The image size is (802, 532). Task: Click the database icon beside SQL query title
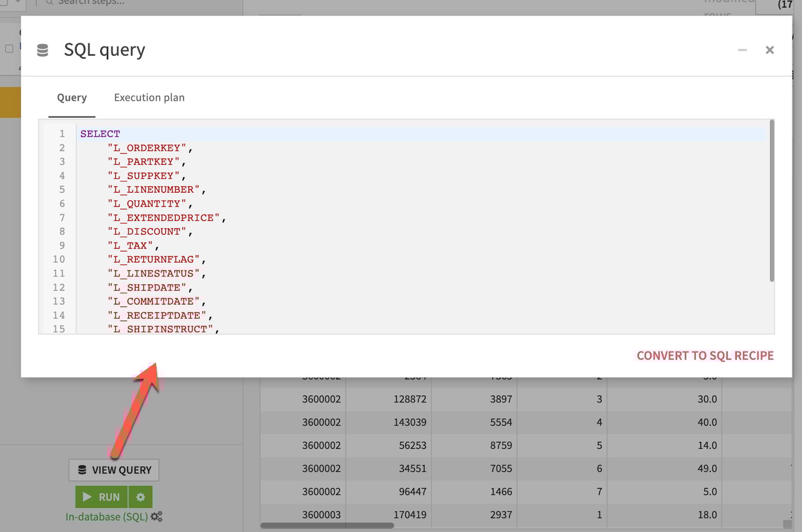click(43, 50)
